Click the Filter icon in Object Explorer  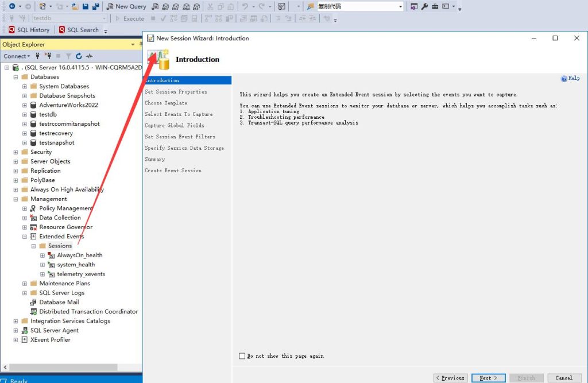coord(68,56)
